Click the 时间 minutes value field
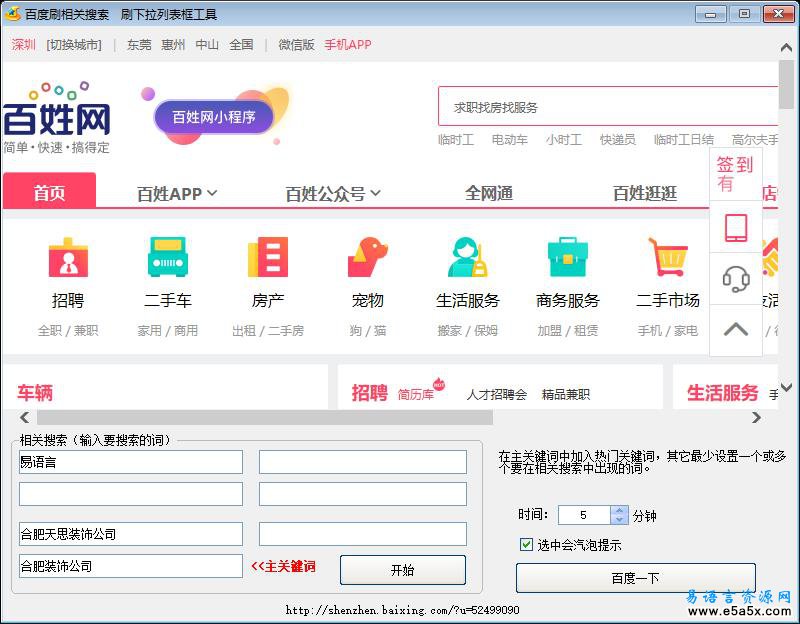Screen dimensions: 800x624 [x=584, y=515]
